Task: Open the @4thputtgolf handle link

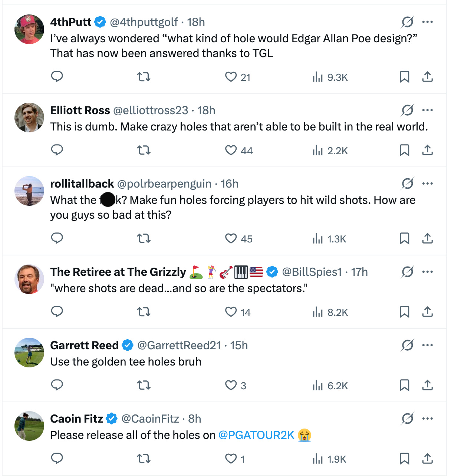Action: tap(144, 22)
